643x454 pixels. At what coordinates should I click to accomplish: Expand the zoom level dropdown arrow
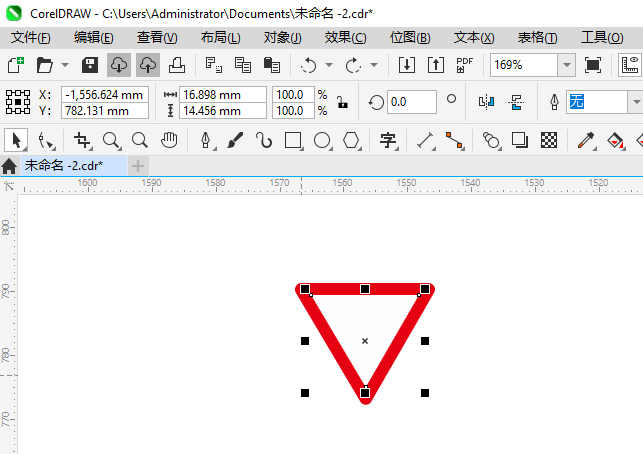coord(567,65)
